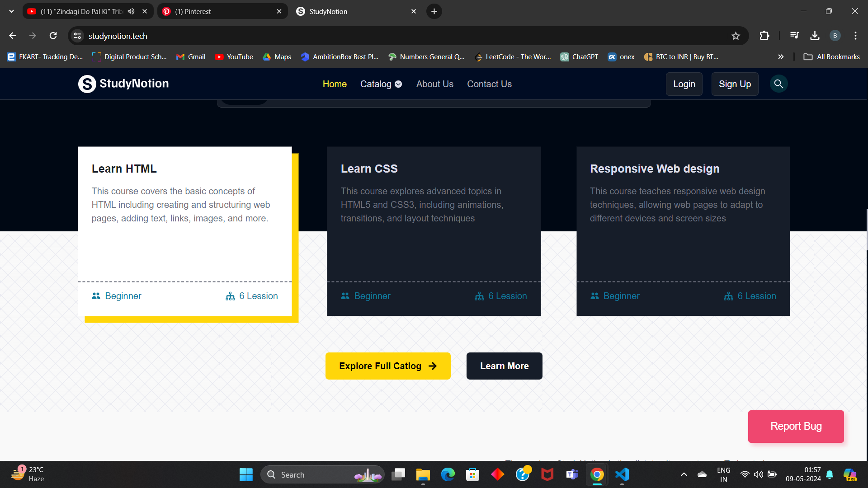Open the Chrome extensions puzzle icon

pyautogui.click(x=764, y=36)
